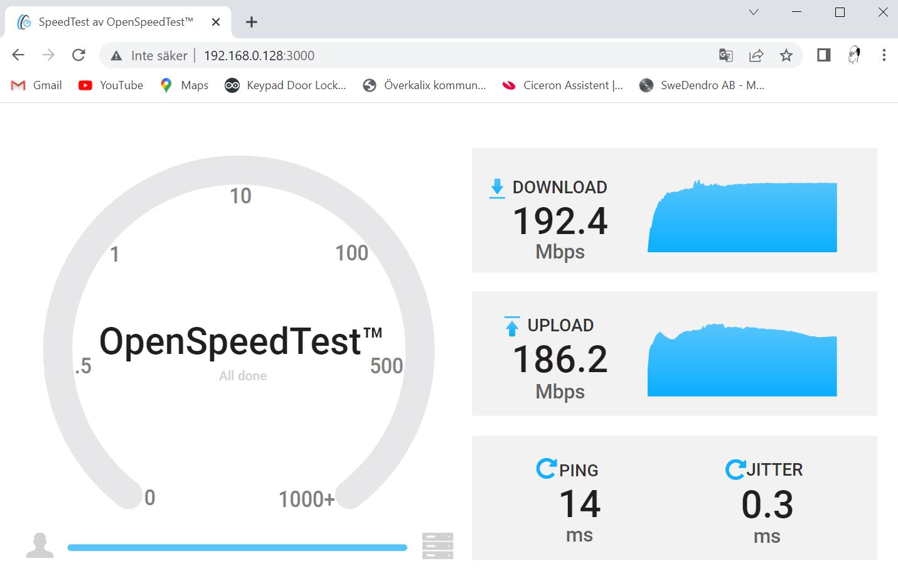Click the address bar URL field
The image size is (898, 588).
[439, 55]
